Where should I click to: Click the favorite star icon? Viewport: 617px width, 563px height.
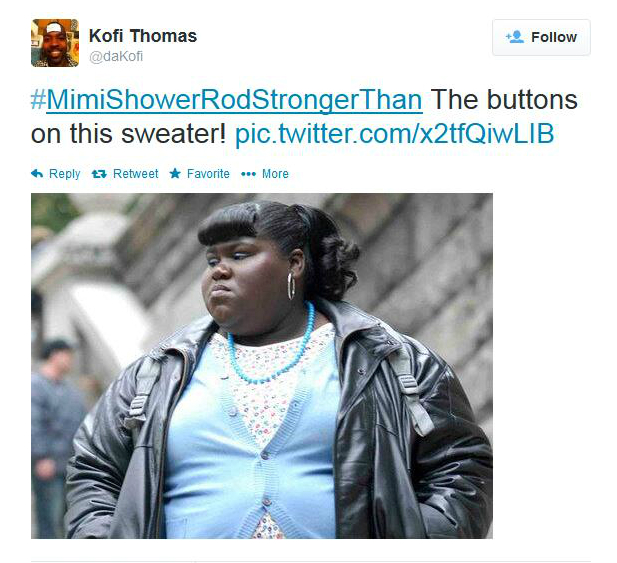175,174
